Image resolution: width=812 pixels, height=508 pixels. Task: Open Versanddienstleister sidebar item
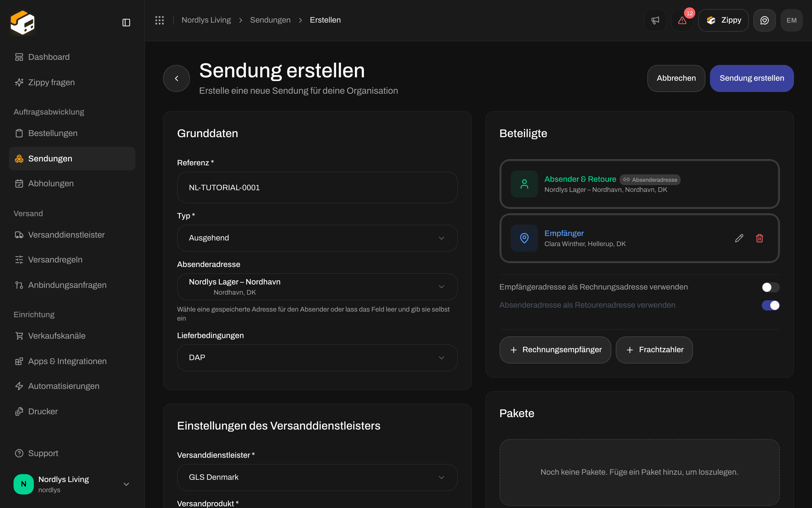click(72, 235)
